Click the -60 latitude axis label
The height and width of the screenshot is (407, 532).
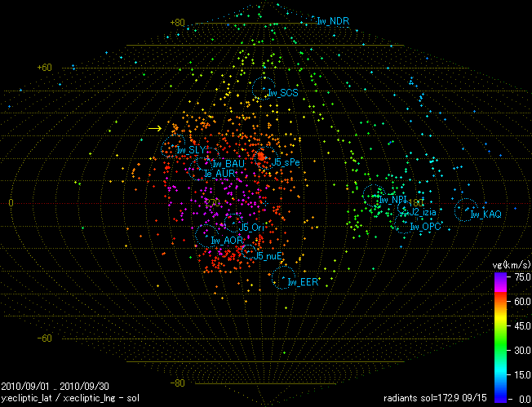point(44,338)
